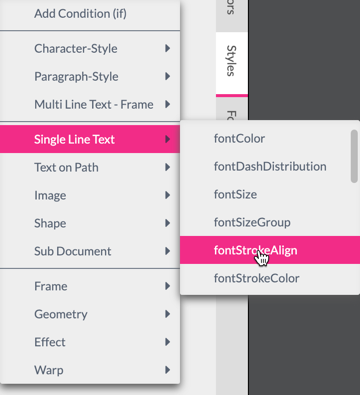Expand the Image submenu arrow
360x395 pixels.
[x=168, y=195]
